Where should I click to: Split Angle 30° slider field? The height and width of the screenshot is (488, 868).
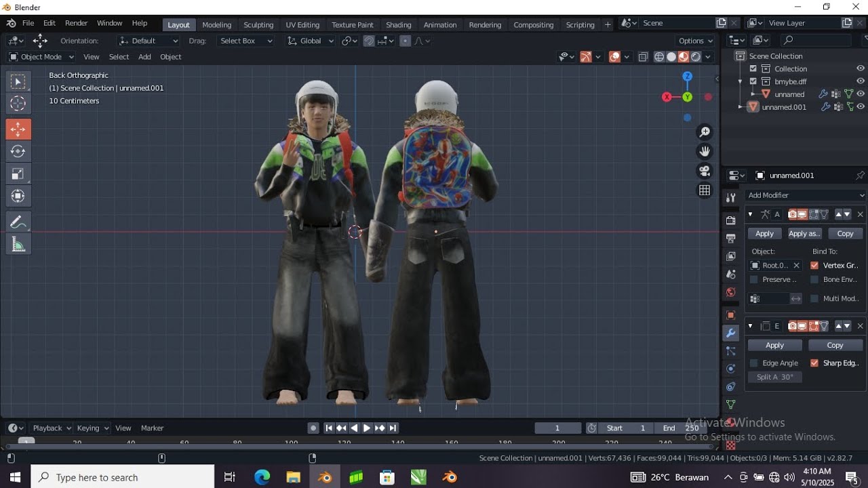click(775, 377)
